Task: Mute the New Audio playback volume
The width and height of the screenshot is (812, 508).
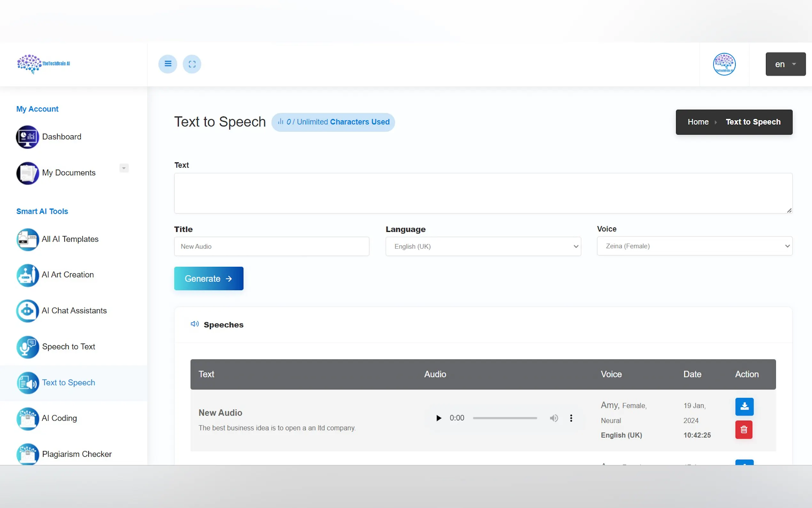Action: [x=553, y=417]
